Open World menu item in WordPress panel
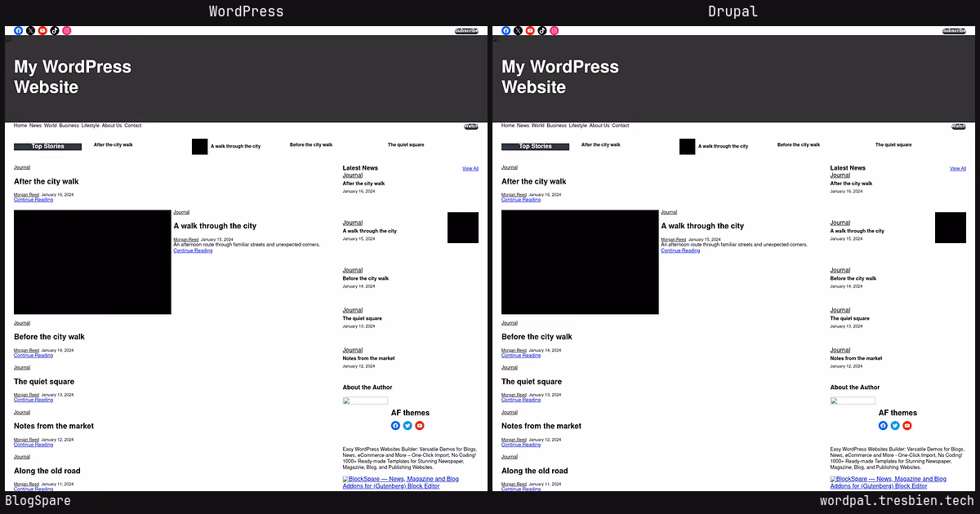Image resolution: width=980 pixels, height=514 pixels. point(51,126)
